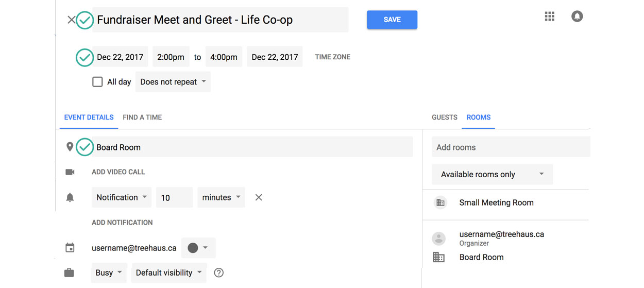Screen dimensions: 644x288
Task: Switch to the Find a Time tab
Action: (142, 117)
